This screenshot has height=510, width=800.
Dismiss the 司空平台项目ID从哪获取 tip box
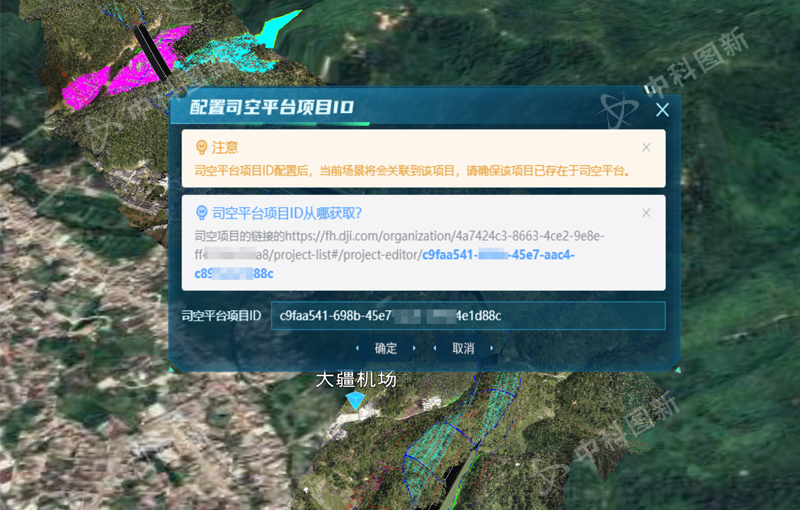click(x=646, y=212)
